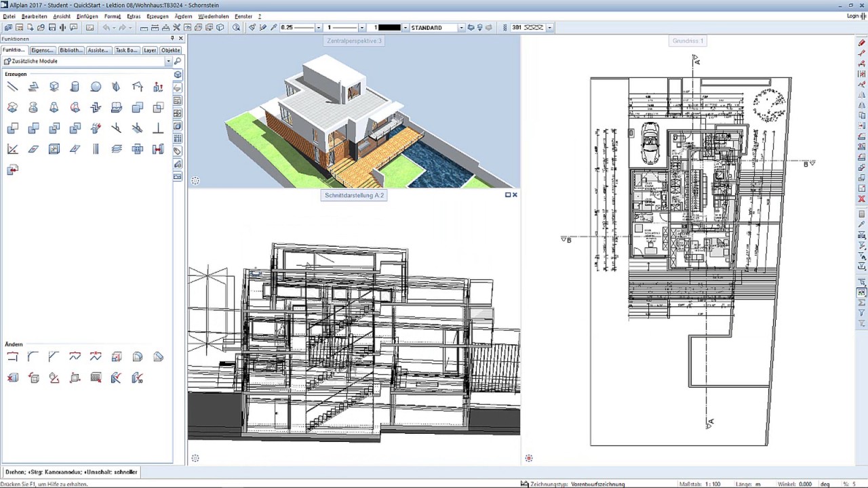This screenshot has width=868, height=488.
Task: Click the Login button at top right
Action: (854, 16)
